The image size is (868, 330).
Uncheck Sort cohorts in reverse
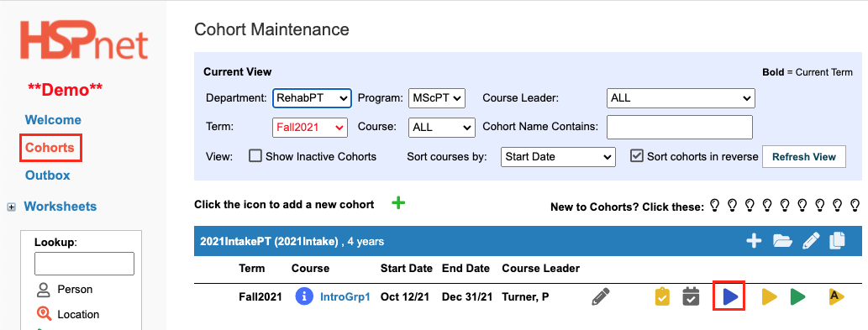[637, 156]
